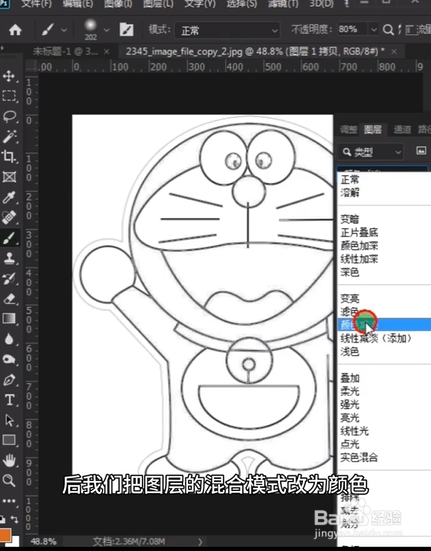Switch to the 图层 panel tab
The height and width of the screenshot is (551, 431).
pyautogui.click(x=373, y=130)
